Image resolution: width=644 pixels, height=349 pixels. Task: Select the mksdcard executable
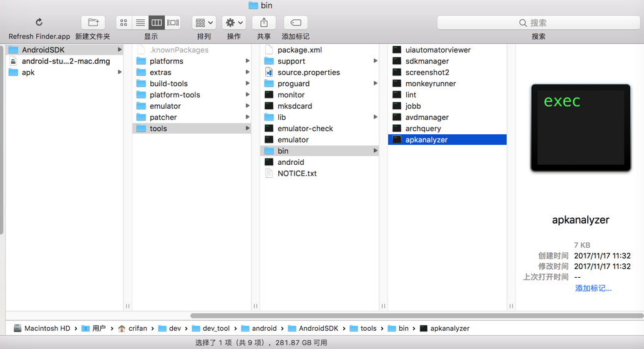tap(320, 106)
